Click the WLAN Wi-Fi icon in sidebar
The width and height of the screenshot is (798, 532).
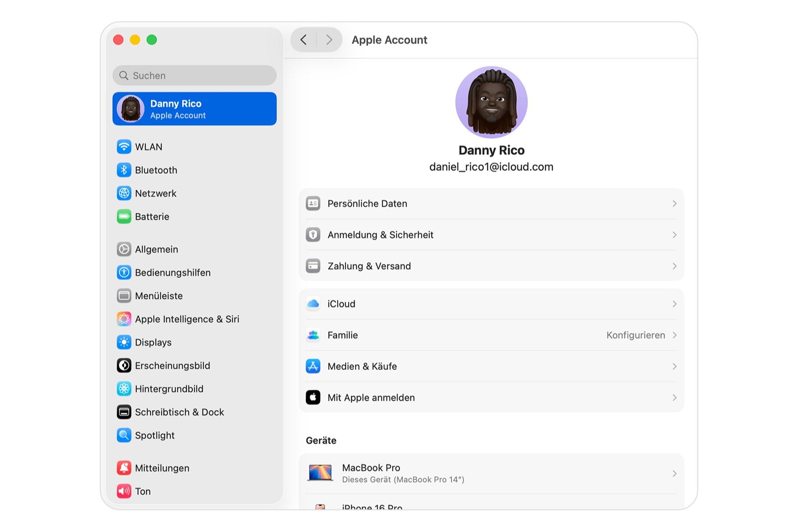[x=124, y=147]
